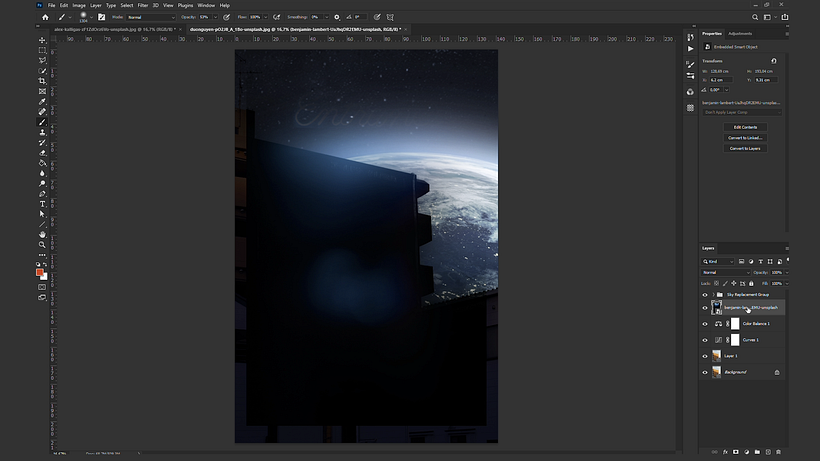Viewport: 820px width, 461px height.
Task: Select the Path Selection tool
Action: tap(42, 214)
